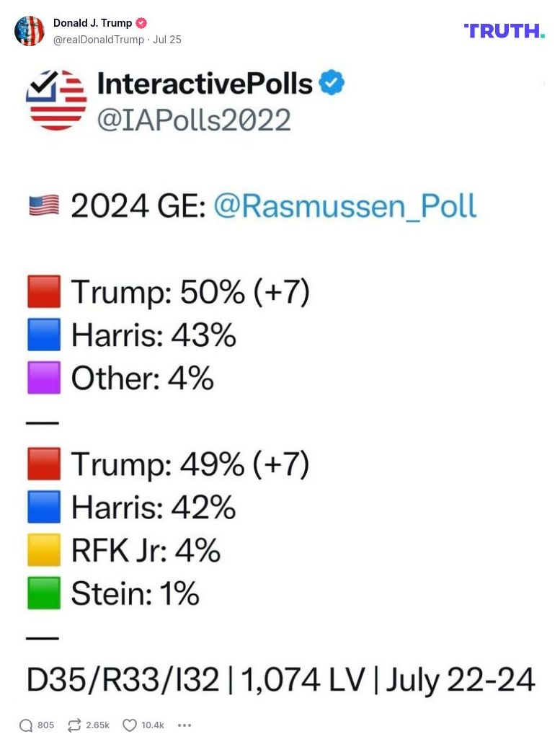Click the TRUTH. logo
Screen dimensions: 560x747
(x=504, y=32)
